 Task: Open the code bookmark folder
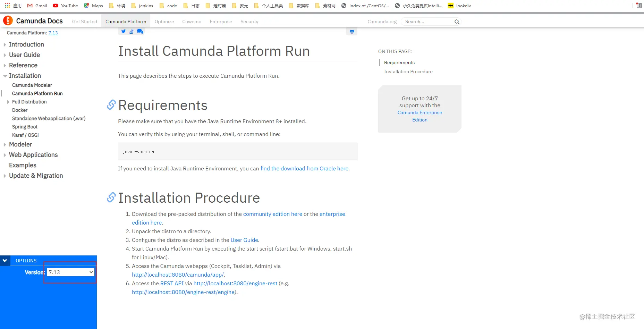tap(168, 6)
